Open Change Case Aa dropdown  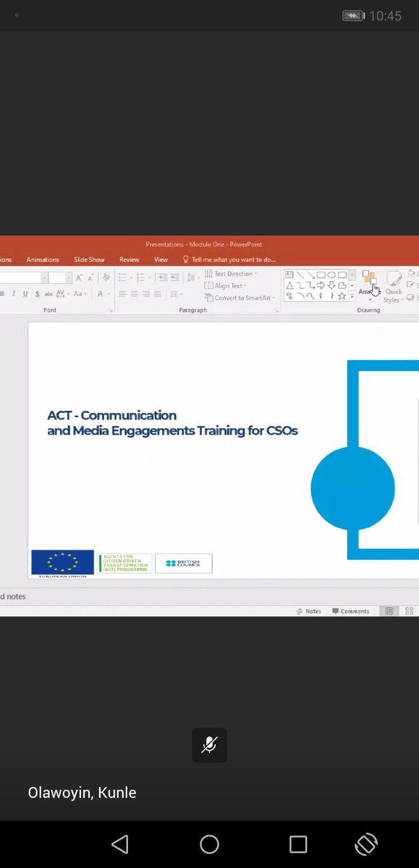click(x=79, y=294)
